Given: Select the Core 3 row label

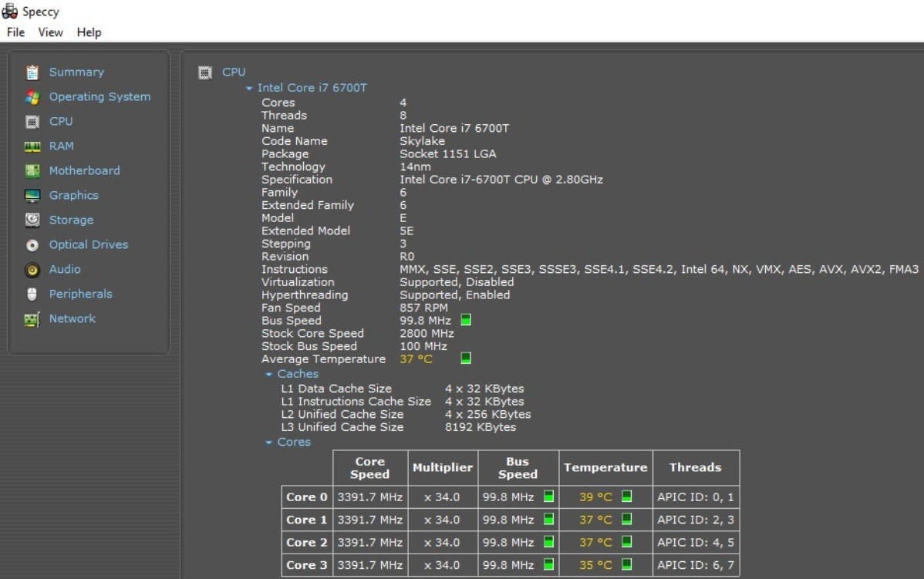Looking at the screenshot, I should coord(307,565).
